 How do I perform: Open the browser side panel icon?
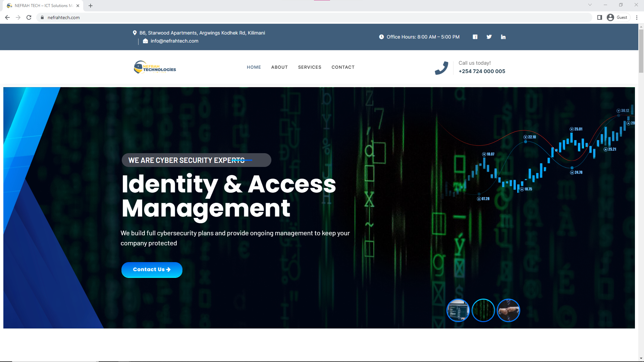600,17
